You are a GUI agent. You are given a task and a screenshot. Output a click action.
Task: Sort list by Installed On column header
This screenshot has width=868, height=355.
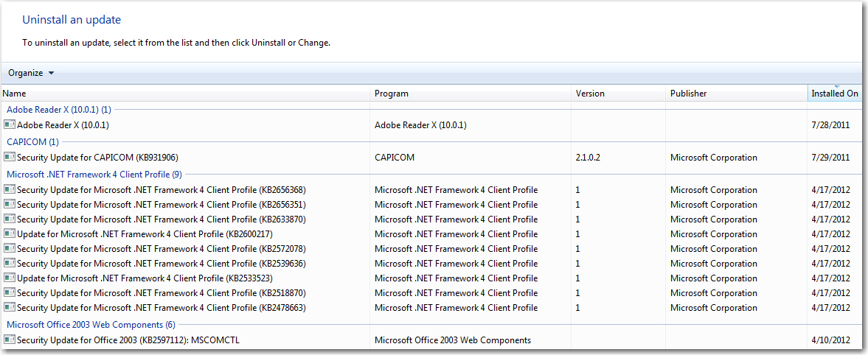click(x=835, y=94)
